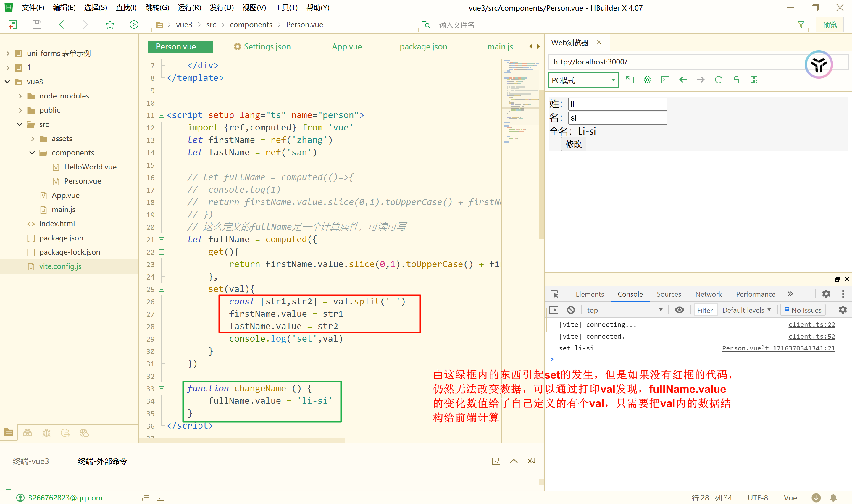Viewport: 852px width, 504px height.
Task: Open the PC模式 device mode dropdown
Action: [x=583, y=80]
